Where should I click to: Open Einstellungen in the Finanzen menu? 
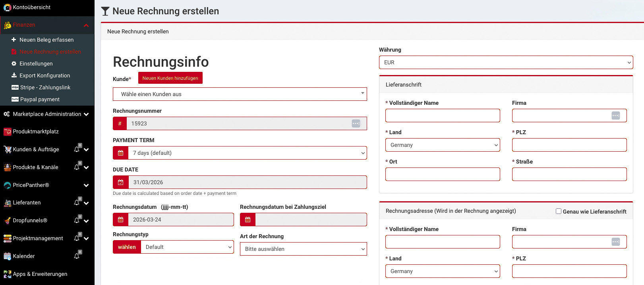[36, 64]
